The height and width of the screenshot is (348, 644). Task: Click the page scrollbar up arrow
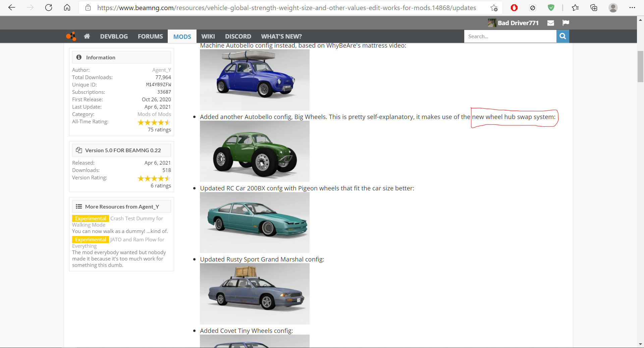(640, 20)
